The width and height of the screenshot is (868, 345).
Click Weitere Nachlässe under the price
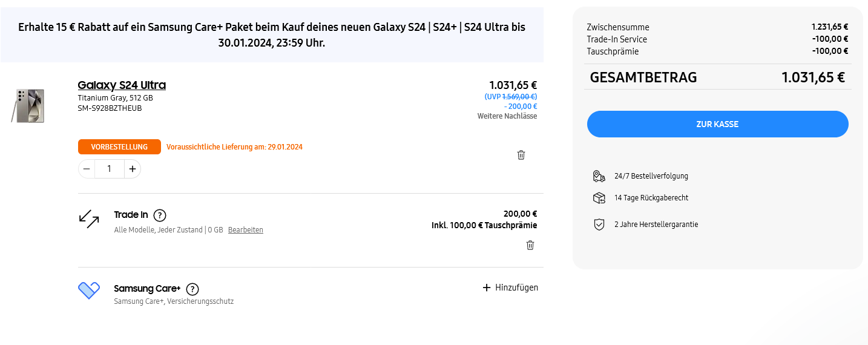[x=507, y=116]
